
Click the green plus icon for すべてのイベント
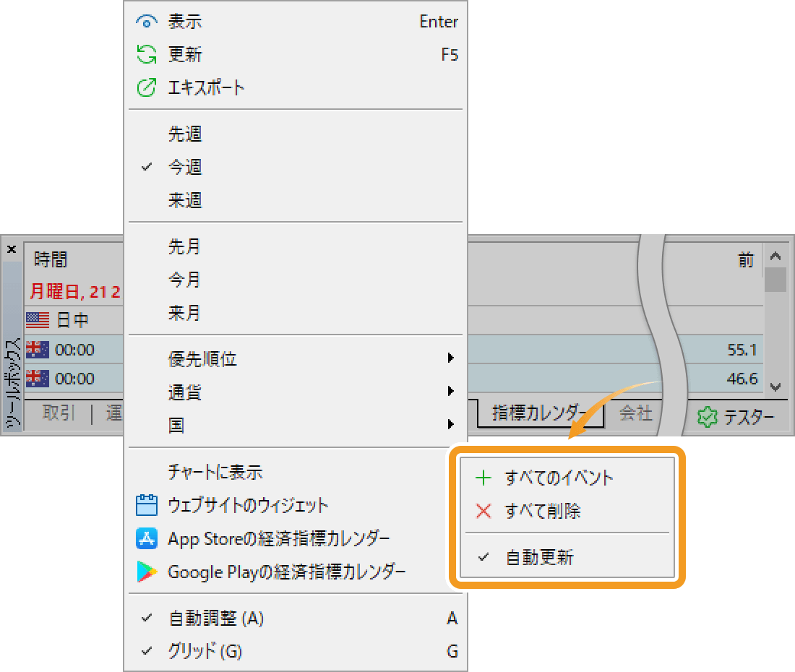click(x=484, y=478)
